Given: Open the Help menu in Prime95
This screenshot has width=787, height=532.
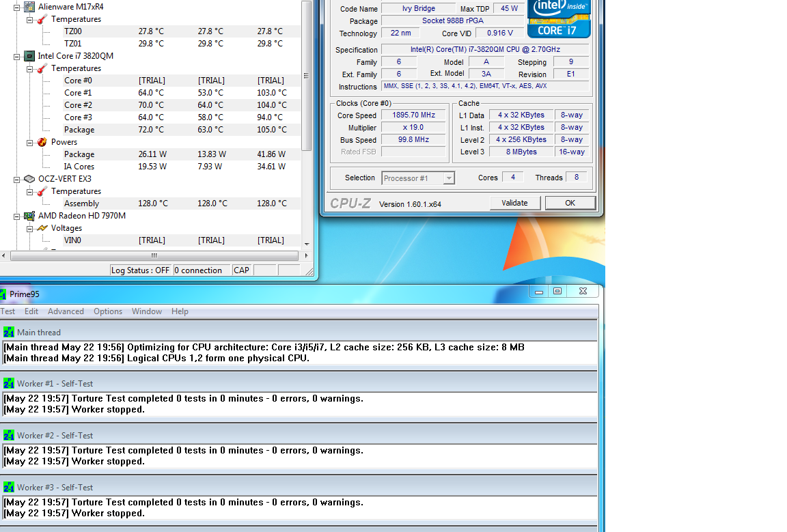Looking at the screenshot, I should 180,311.
